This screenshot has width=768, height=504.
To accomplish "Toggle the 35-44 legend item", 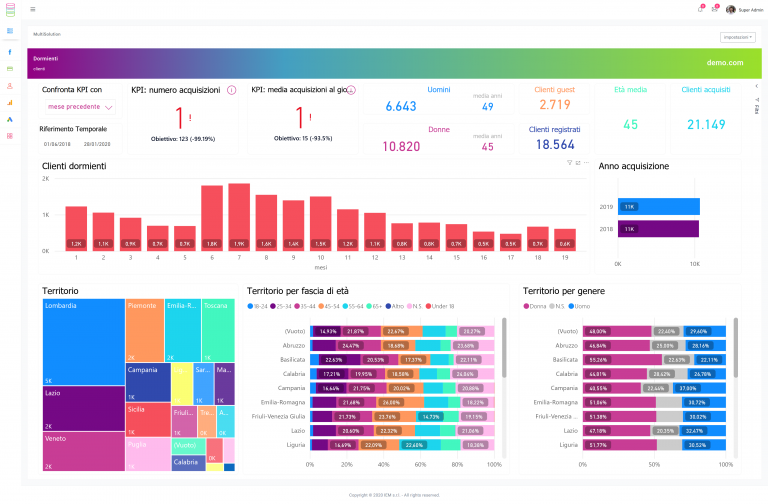I will click(305, 307).
